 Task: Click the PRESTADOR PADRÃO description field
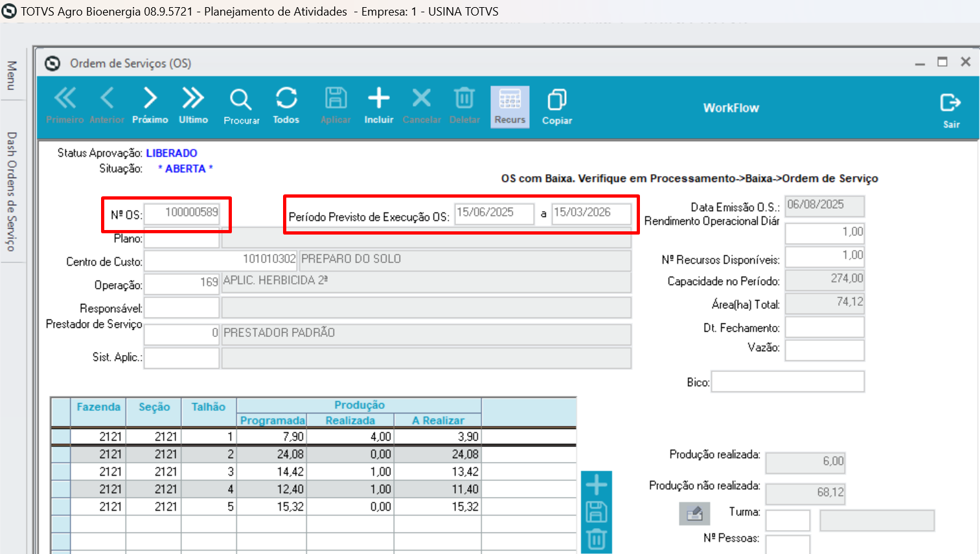[x=426, y=334]
